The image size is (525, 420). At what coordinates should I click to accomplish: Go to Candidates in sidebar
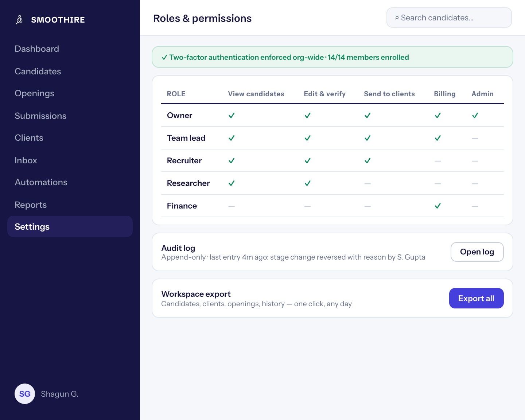click(38, 71)
